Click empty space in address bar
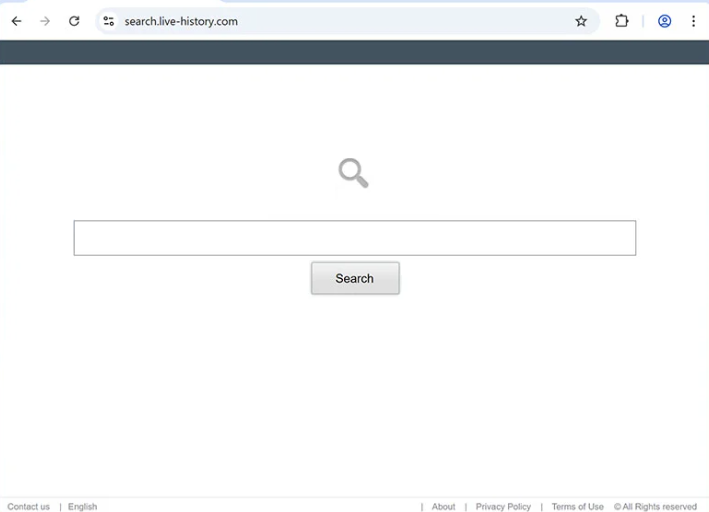 (400, 21)
